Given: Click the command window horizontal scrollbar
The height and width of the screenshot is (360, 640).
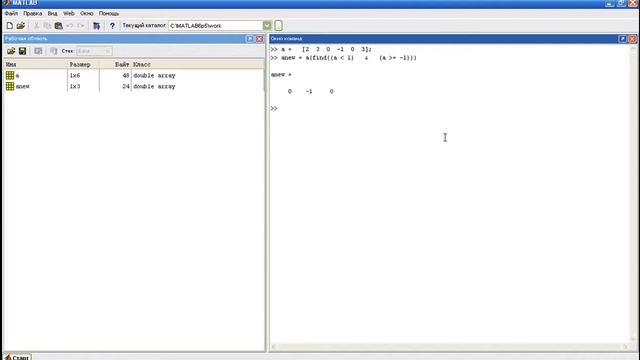Looking at the screenshot, I should pyautogui.click(x=450, y=347).
